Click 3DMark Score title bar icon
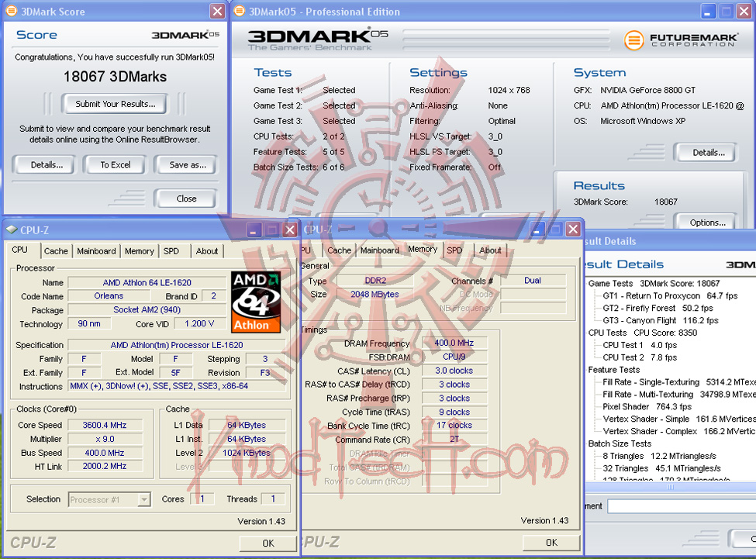Viewport: 756px width, 559px height. tap(11, 11)
